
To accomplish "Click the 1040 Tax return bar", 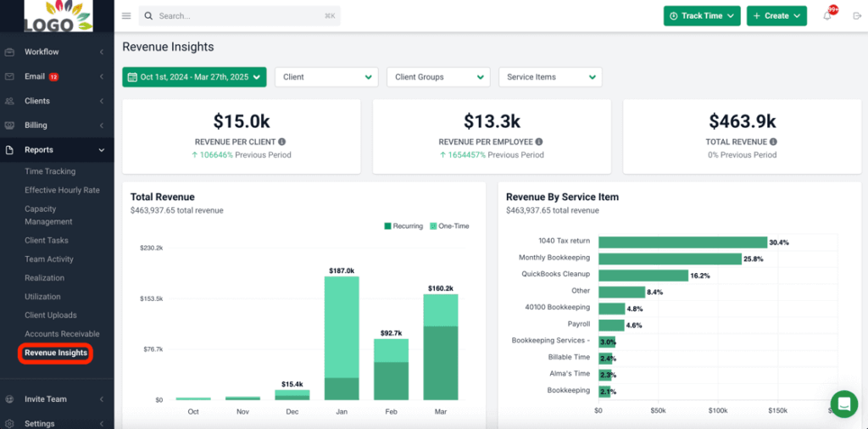I will [x=682, y=242].
